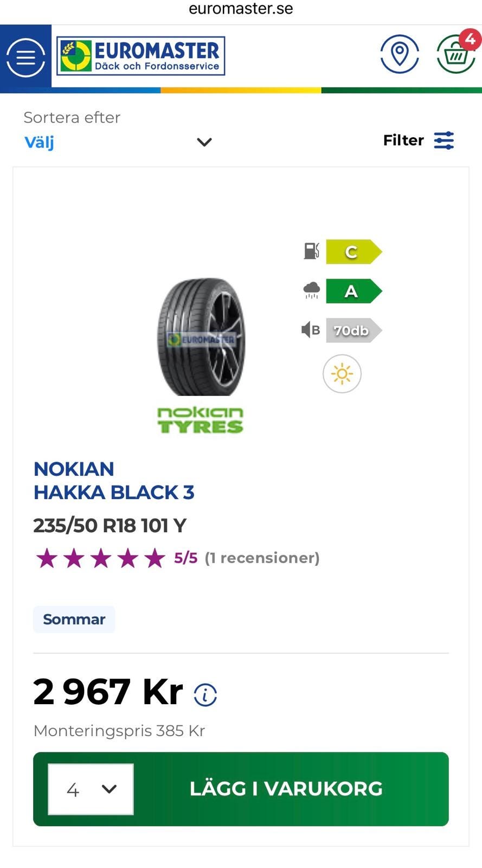The image size is (482, 868).
Task: Click the summer sun season icon
Action: 342,374
